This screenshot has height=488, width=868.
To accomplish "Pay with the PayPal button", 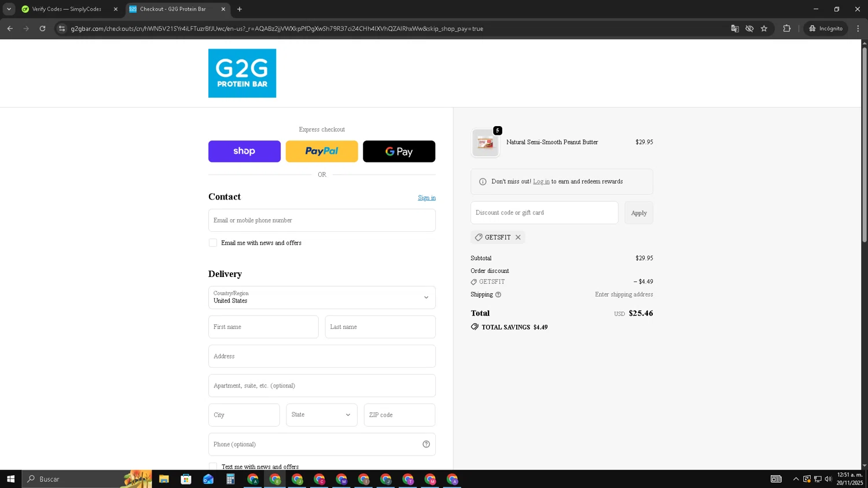I will click(x=322, y=151).
